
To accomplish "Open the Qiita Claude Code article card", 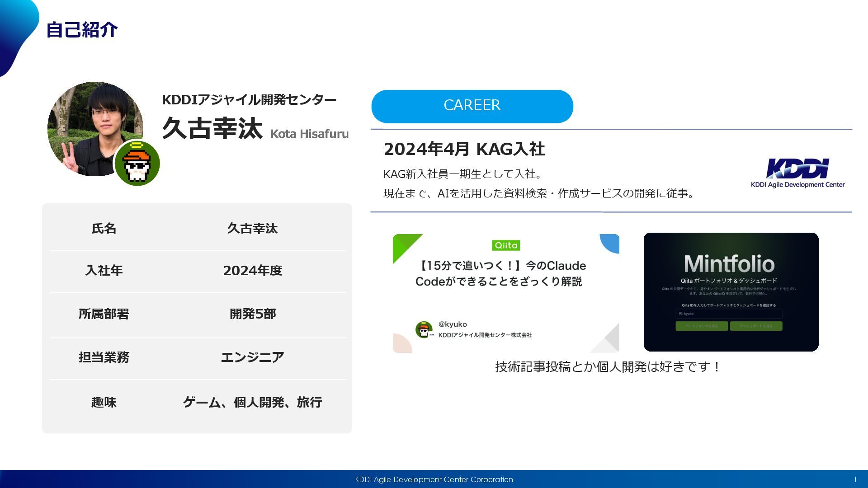I will click(x=505, y=293).
